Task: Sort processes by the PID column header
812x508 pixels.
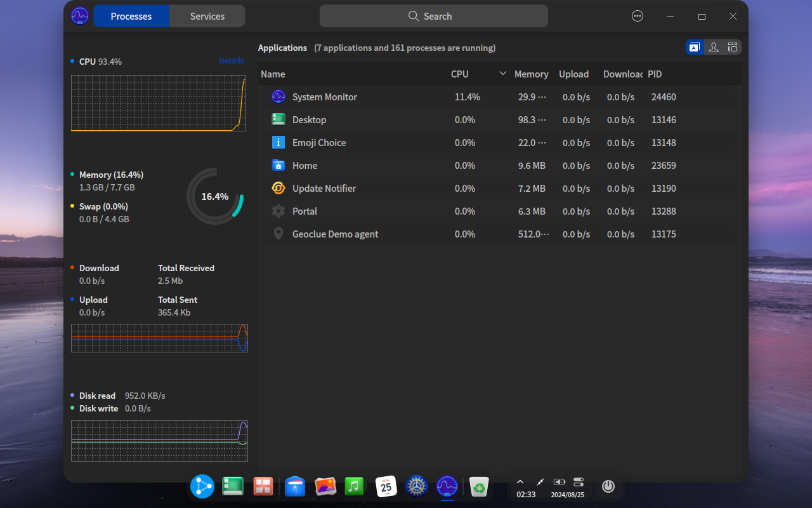Action: tap(655, 74)
